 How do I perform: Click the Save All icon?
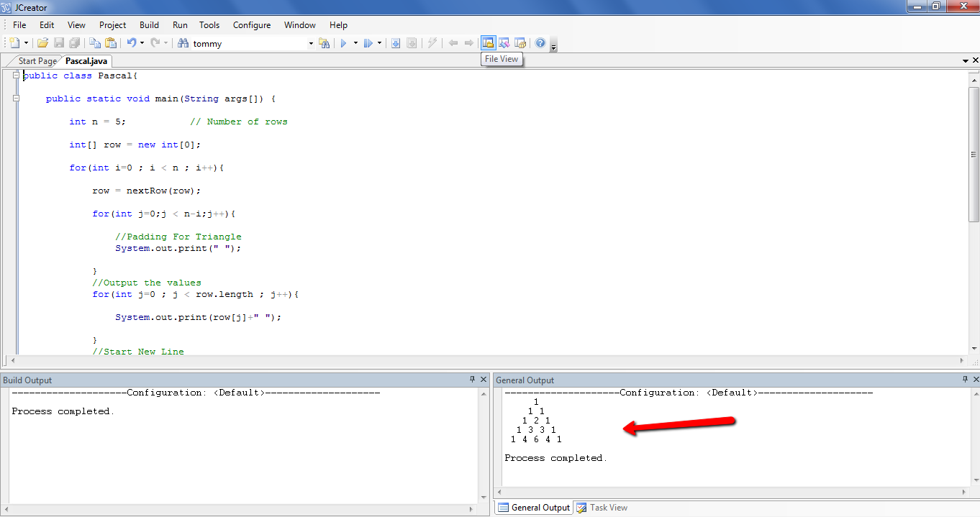74,43
